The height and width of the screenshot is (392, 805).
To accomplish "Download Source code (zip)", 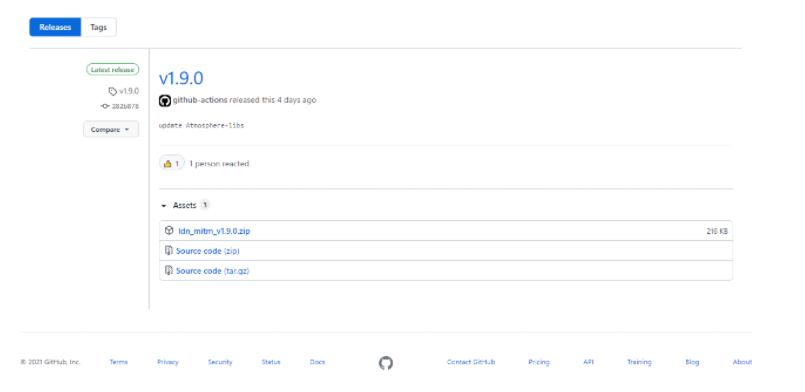I will (x=207, y=251).
